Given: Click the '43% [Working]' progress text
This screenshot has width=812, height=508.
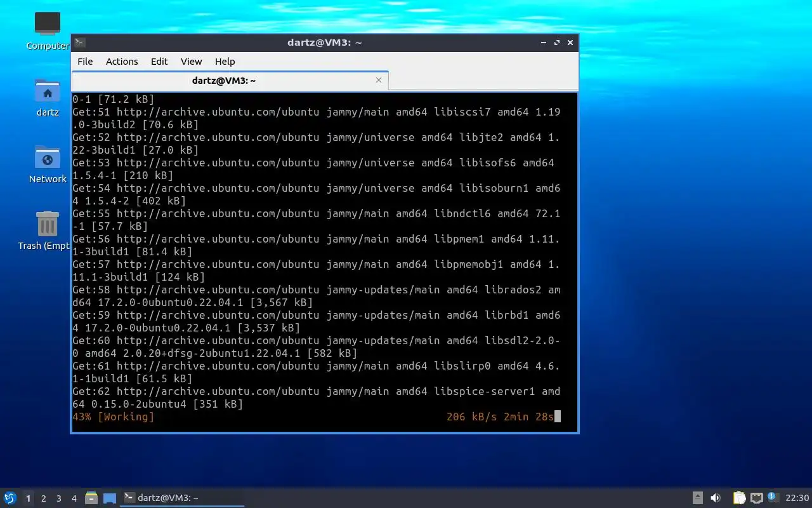Looking at the screenshot, I should [114, 417].
